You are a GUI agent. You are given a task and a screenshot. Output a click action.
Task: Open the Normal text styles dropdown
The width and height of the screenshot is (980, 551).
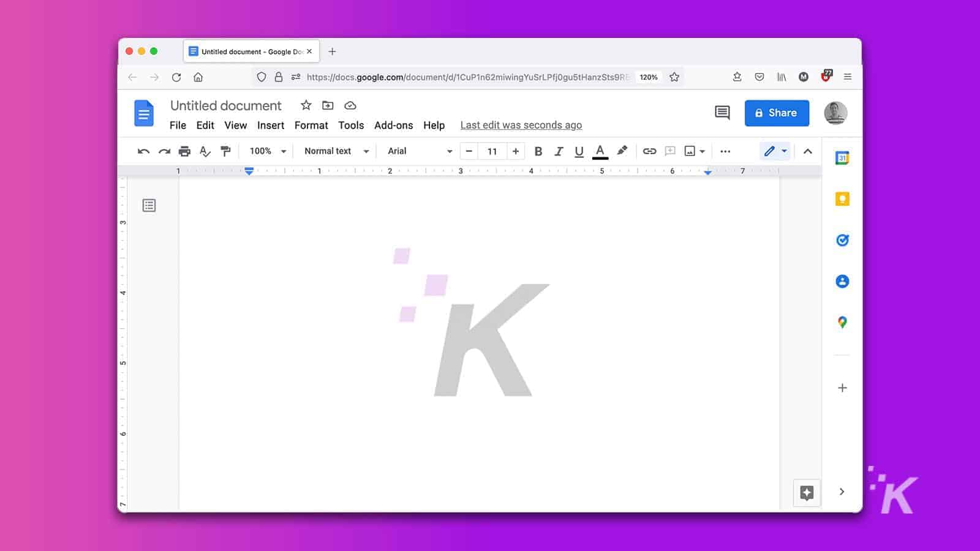[335, 151]
